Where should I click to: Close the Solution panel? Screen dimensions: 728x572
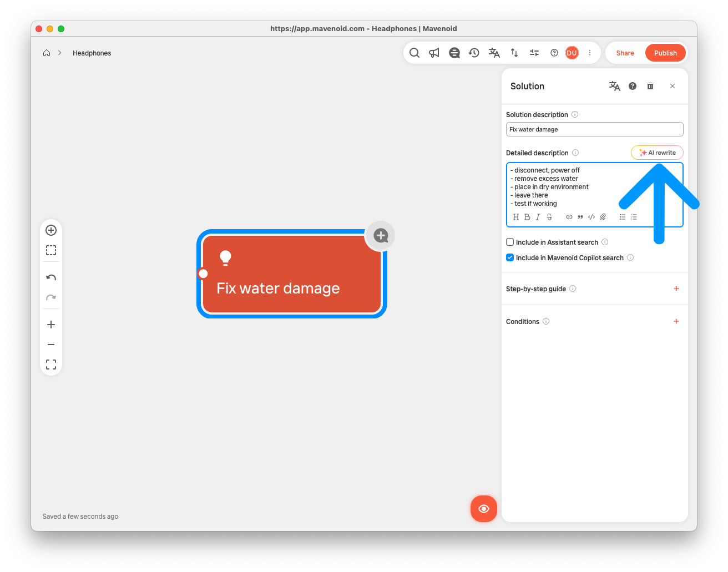point(673,86)
